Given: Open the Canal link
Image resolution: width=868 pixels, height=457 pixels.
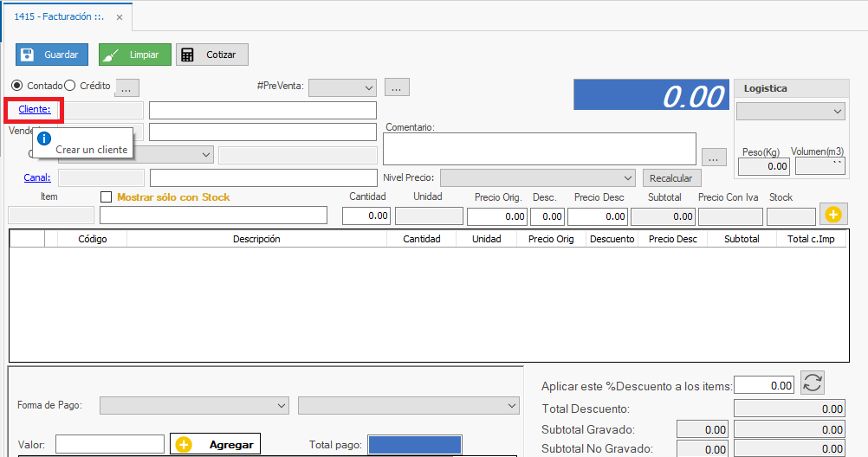Looking at the screenshot, I should 37,177.
